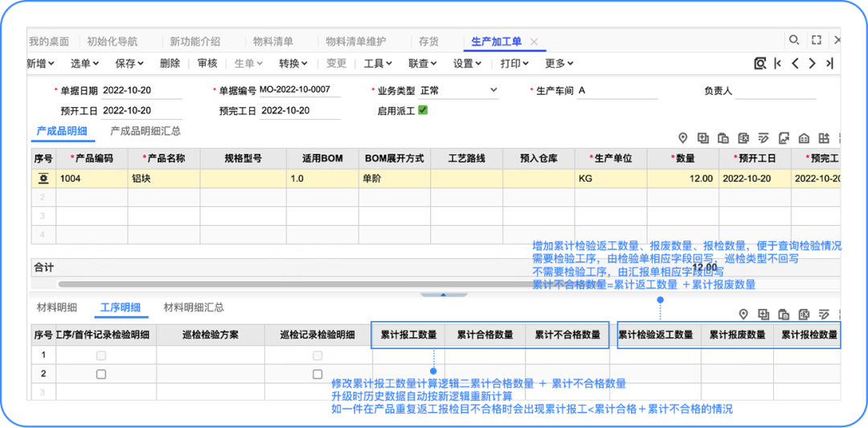Expand the 更多 menu
868x428 pixels.
[559, 64]
